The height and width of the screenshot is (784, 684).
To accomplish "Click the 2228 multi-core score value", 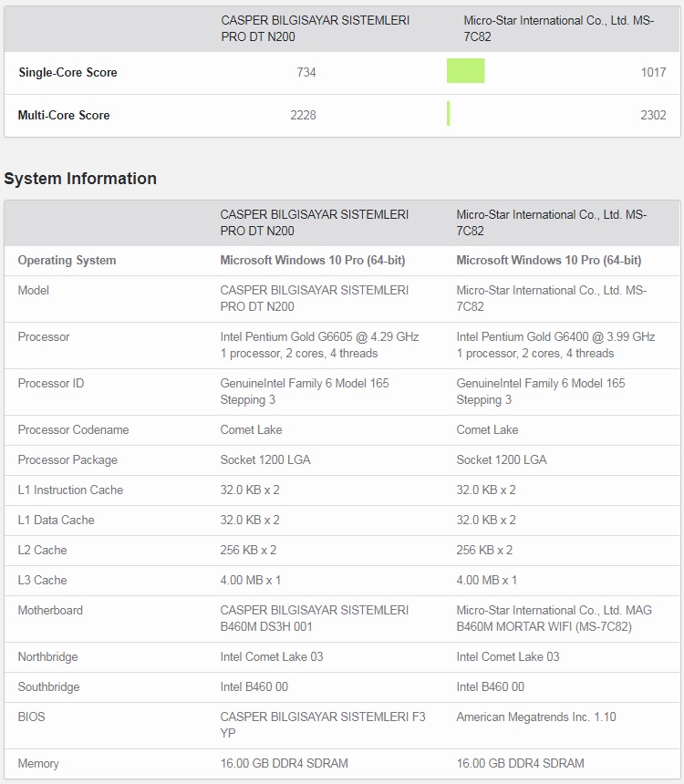I will tap(303, 116).
